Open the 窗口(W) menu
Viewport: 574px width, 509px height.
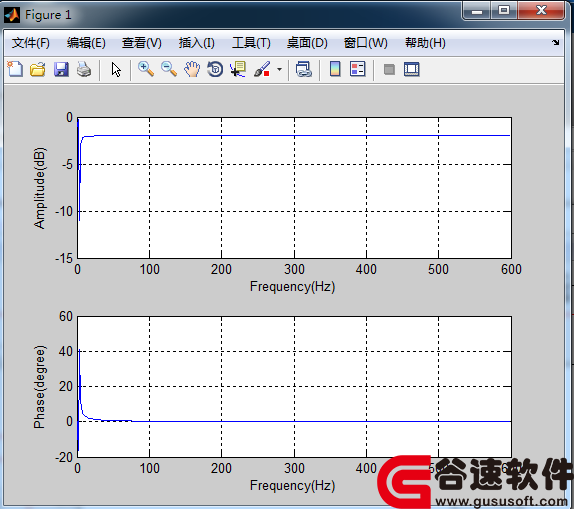(x=365, y=43)
